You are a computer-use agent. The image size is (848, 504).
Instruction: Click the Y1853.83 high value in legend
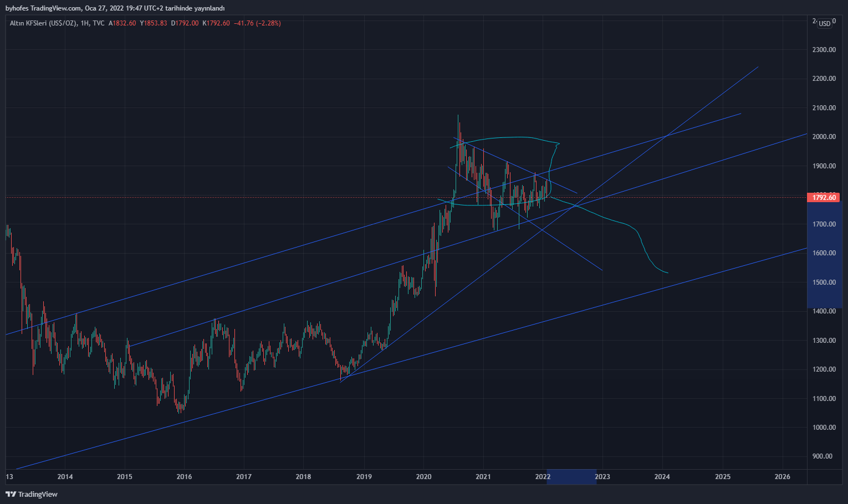click(154, 23)
